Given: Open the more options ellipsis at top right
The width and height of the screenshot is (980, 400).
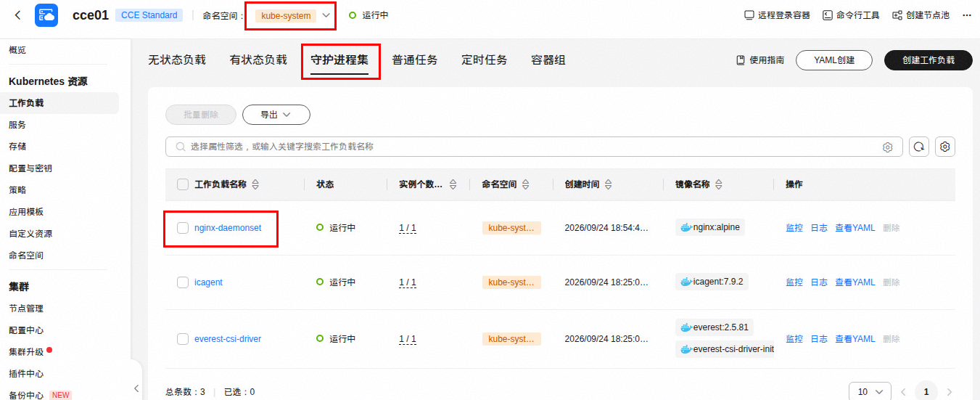Looking at the screenshot, I should point(966,15).
